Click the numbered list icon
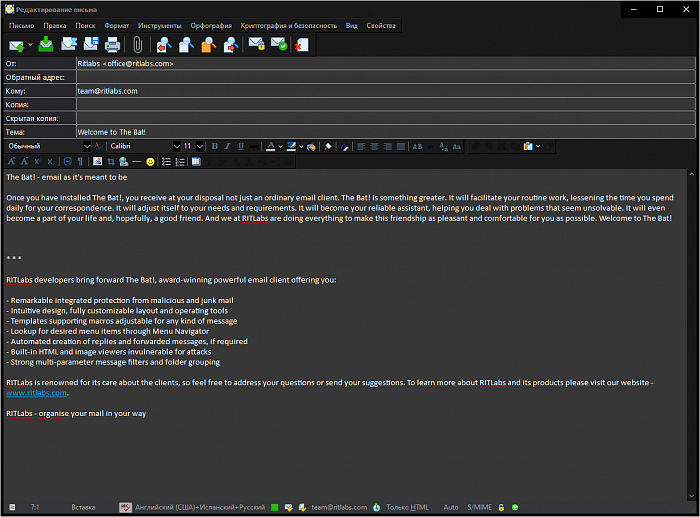Viewport: 700px width, 517px height. coord(180,161)
